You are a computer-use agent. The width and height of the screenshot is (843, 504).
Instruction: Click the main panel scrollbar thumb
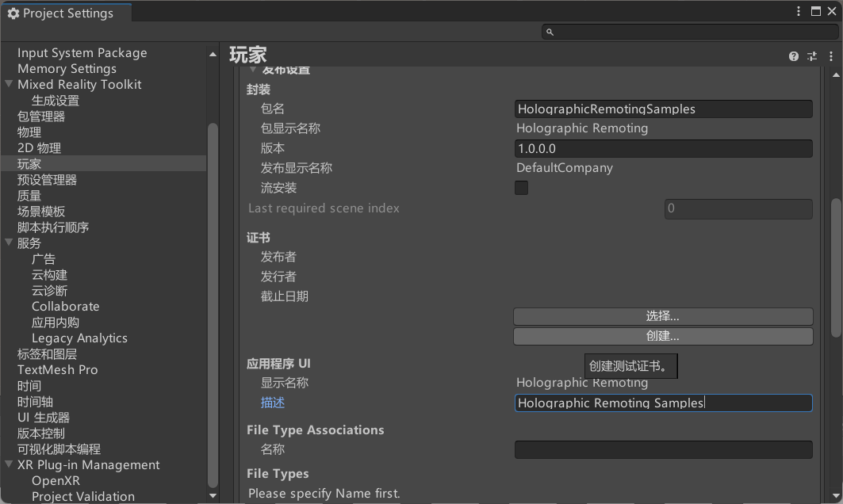point(836,268)
